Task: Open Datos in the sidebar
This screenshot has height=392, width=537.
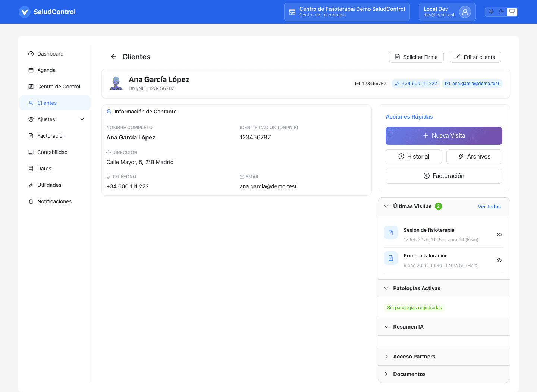Action: 55,169
